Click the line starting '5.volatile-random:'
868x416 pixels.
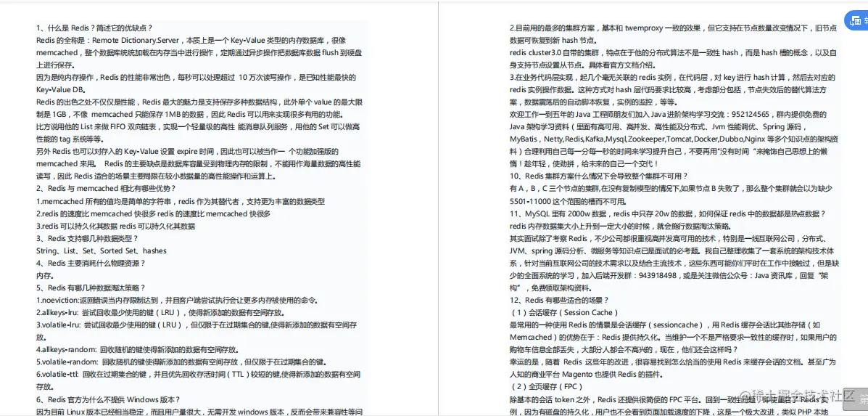pyautogui.click(x=181, y=362)
